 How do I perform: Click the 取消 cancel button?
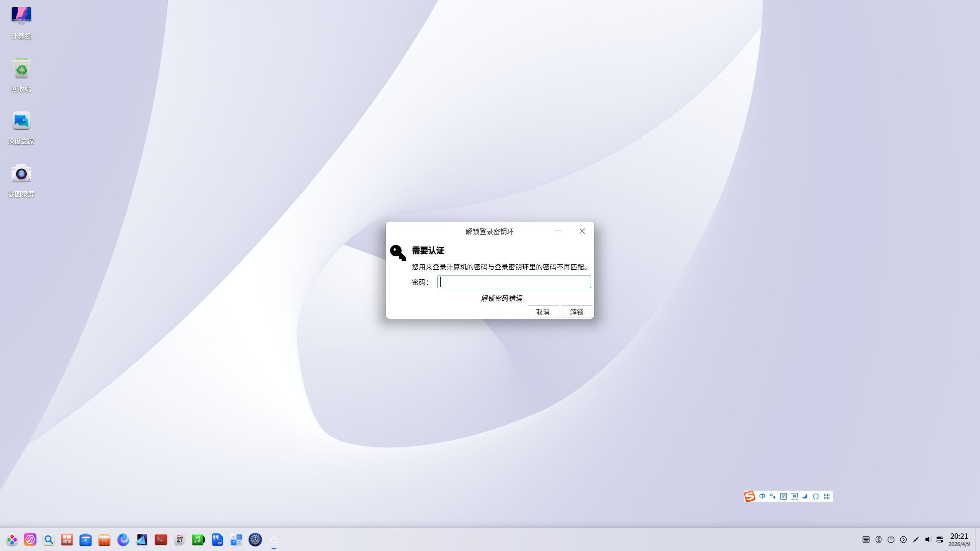[542, 312]
